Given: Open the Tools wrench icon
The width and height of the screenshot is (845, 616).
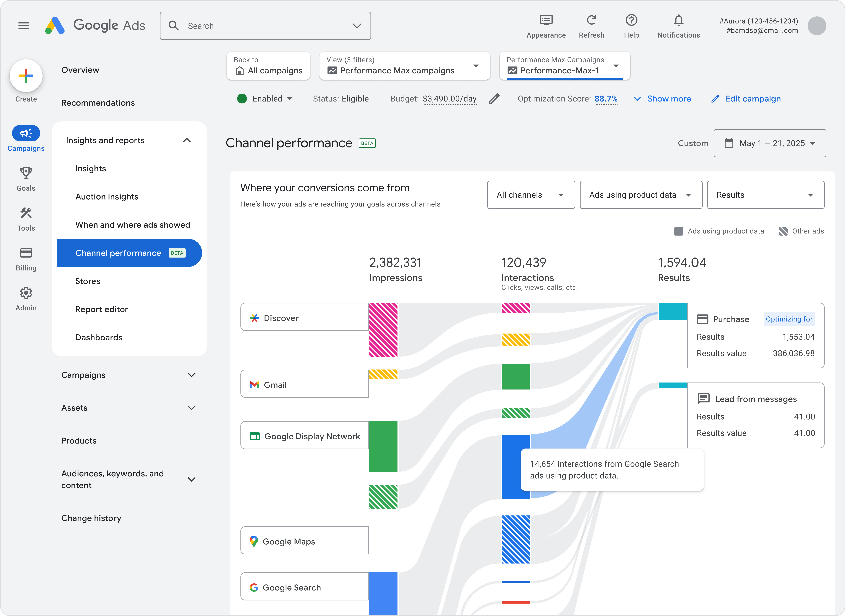Looking at the screenshot, I should pyautogui.click(x=26, y=213).
